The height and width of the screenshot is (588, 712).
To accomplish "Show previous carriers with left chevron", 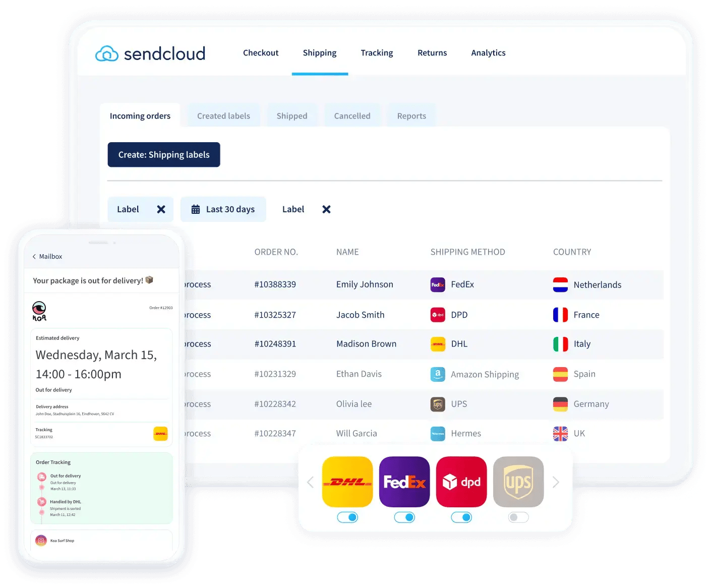I will (310, 483).
